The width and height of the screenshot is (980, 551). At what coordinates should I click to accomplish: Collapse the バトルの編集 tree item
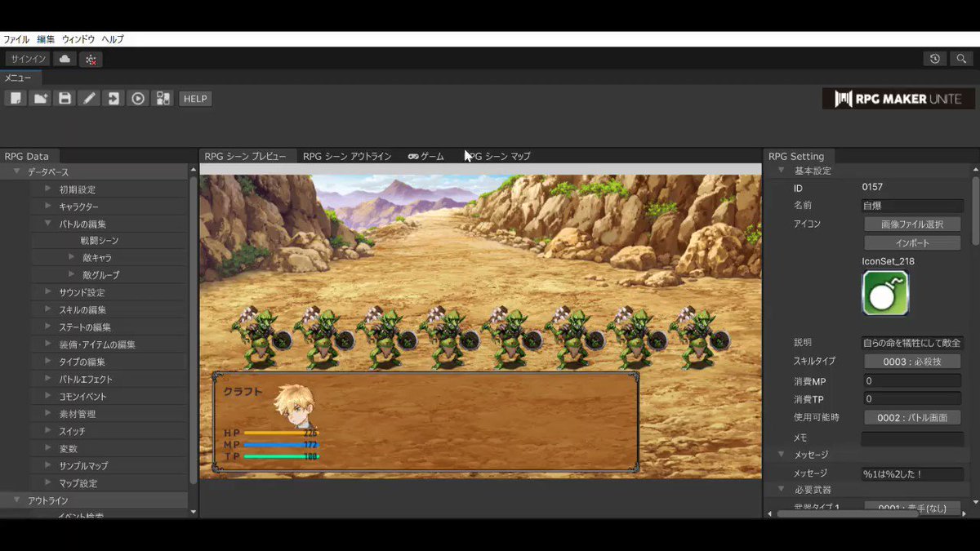[x=48, y=224]
